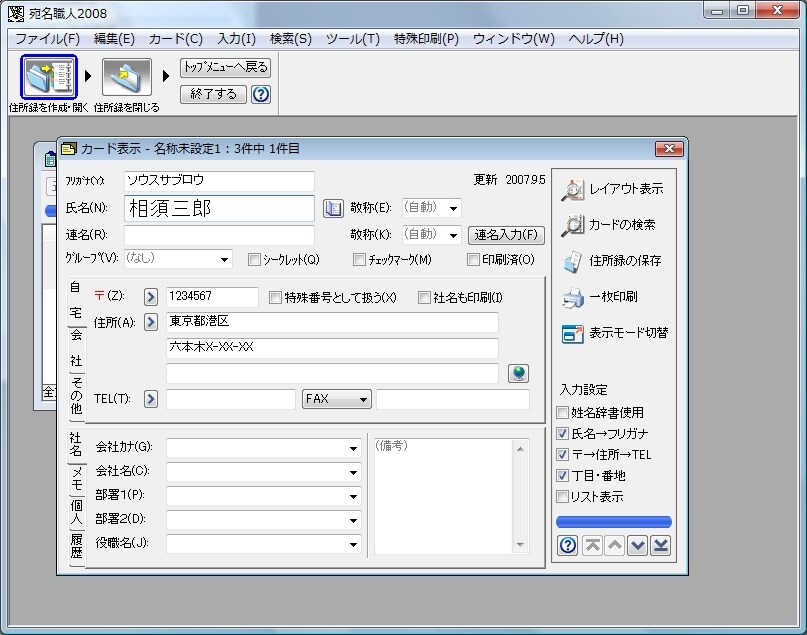Click the 連名(R) input field
Viewport: 807px width, 635px height.
tap(219, 235)
